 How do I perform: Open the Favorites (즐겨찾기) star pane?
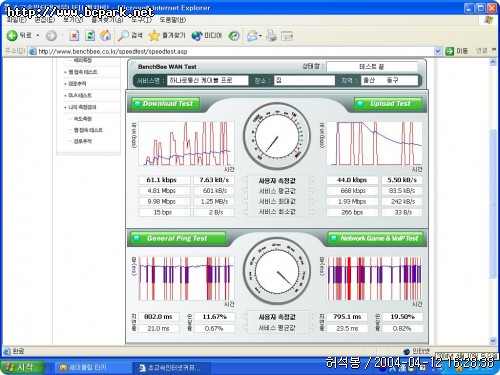(167, 35)
